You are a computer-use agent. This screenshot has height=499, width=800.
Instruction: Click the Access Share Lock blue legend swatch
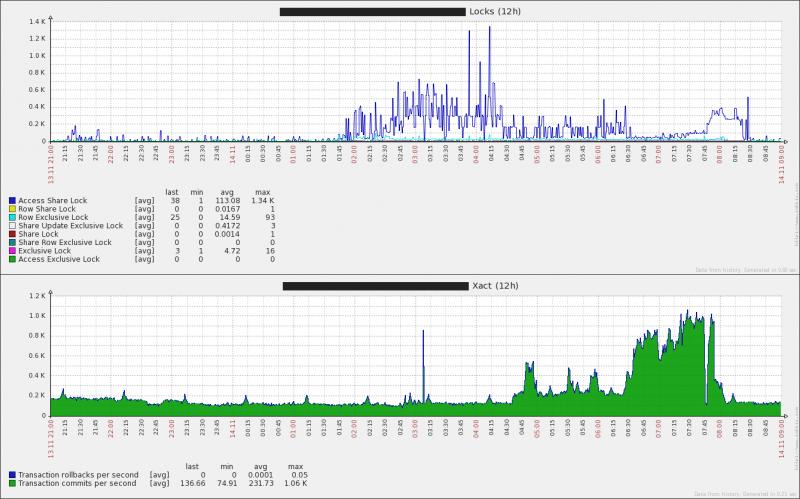pyautogui.click(x=11, y=200)
